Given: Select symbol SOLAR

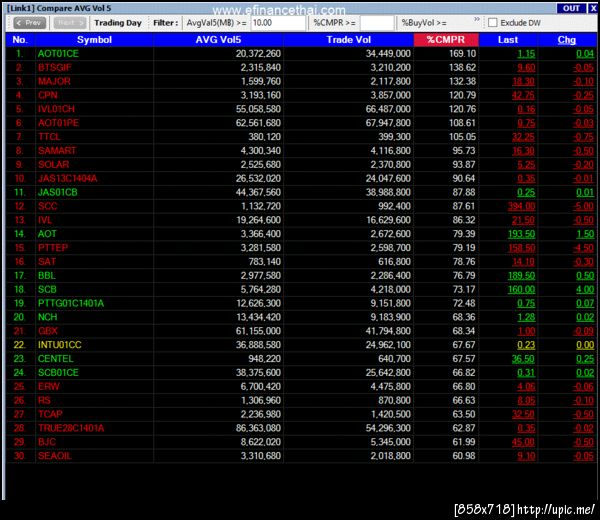Looking at the screenshot, I should click(x=54, y=165).
